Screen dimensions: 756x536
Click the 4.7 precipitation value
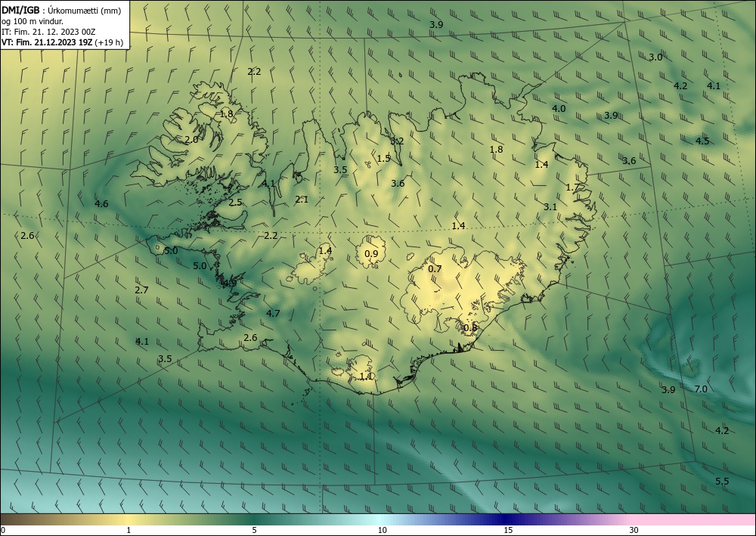tap(273, 313)
